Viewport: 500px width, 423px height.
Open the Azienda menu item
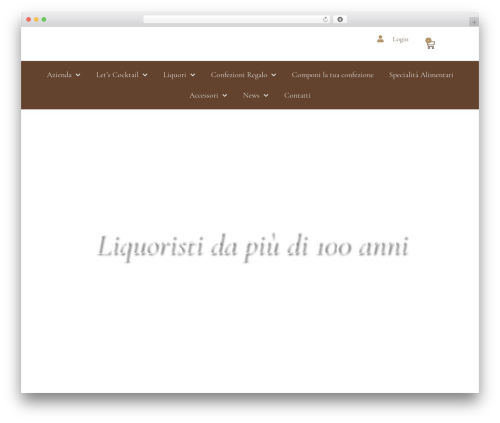click(59, 75)
